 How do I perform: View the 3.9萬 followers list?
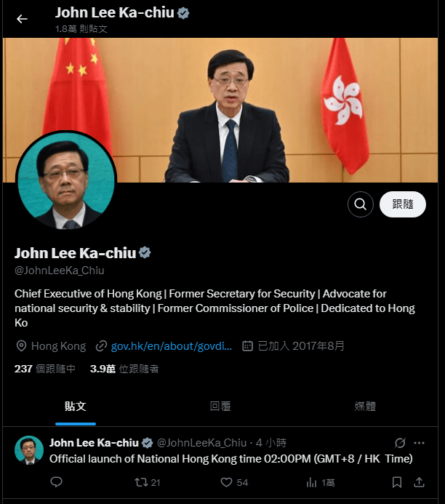tap(124, 369)
